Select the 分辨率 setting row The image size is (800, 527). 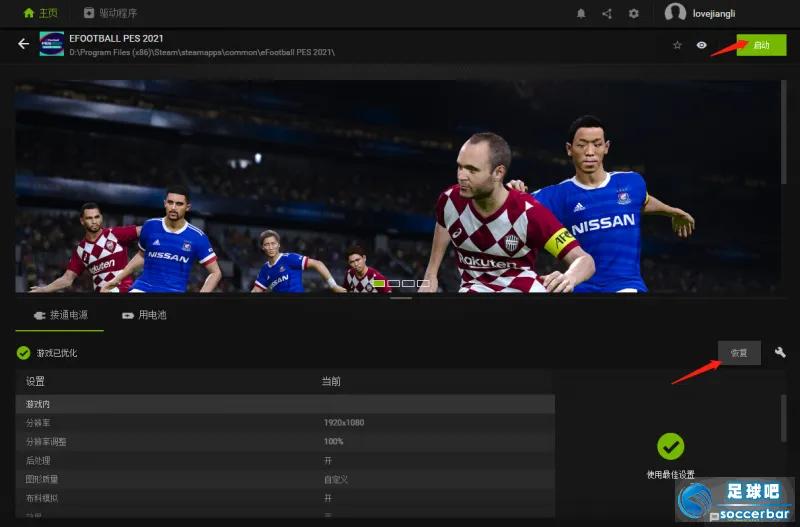coord(285,423)
